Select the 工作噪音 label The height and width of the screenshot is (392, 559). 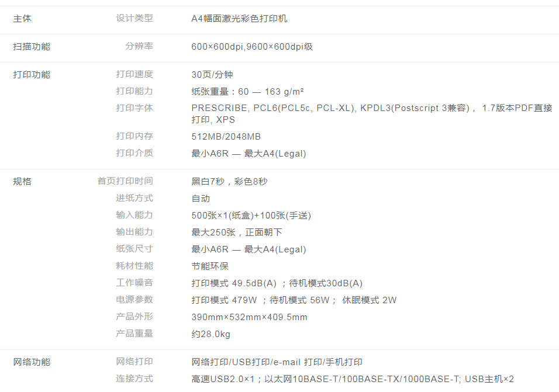134,283
